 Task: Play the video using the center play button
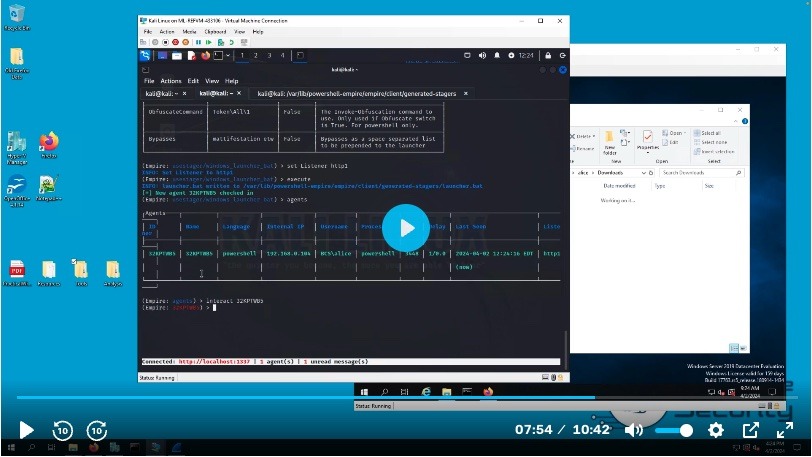point(406,228)
